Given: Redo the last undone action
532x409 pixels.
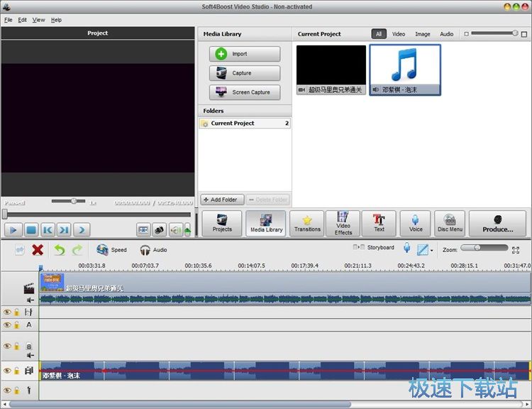Looking at the screenshot, I should point(77,250).
